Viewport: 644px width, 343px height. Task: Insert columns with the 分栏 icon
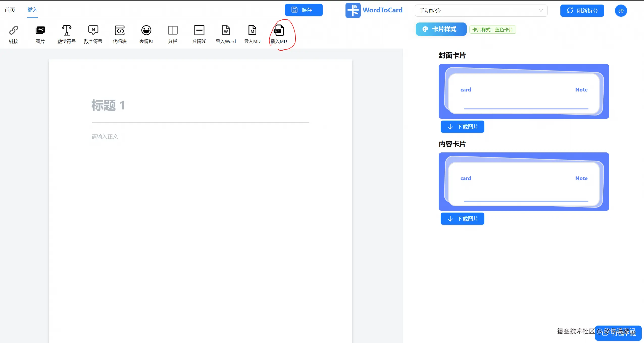(173, 34)
